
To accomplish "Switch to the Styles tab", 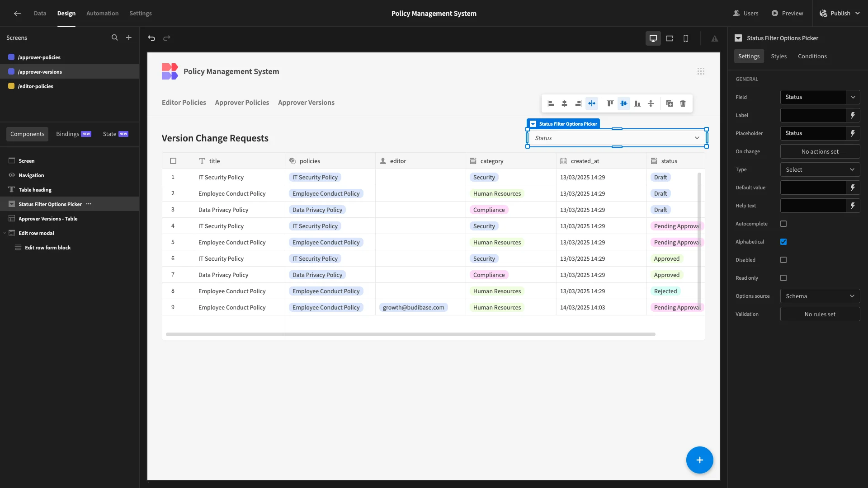I will click(779, 56).
